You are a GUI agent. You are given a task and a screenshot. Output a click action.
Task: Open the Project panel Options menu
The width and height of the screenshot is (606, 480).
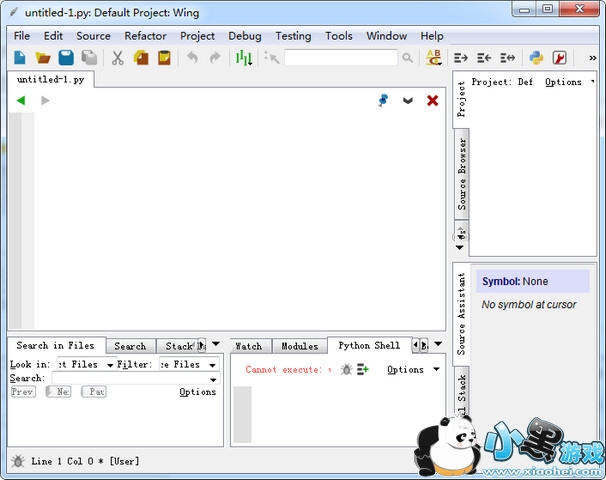click(570, 82)
